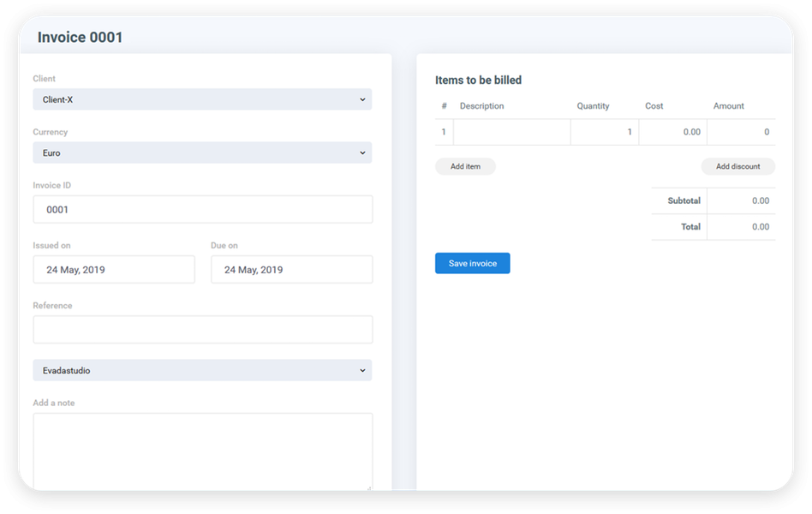
Task: Click the Evadastudio dropdown chevron arrow
Action: pyautogui.click(x=364, y=370)
